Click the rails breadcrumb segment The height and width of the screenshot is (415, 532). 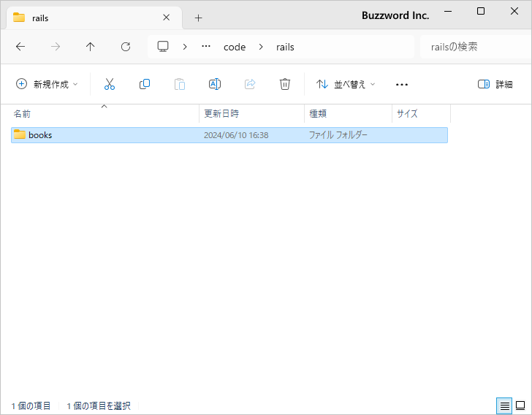(x=285, y=47)
